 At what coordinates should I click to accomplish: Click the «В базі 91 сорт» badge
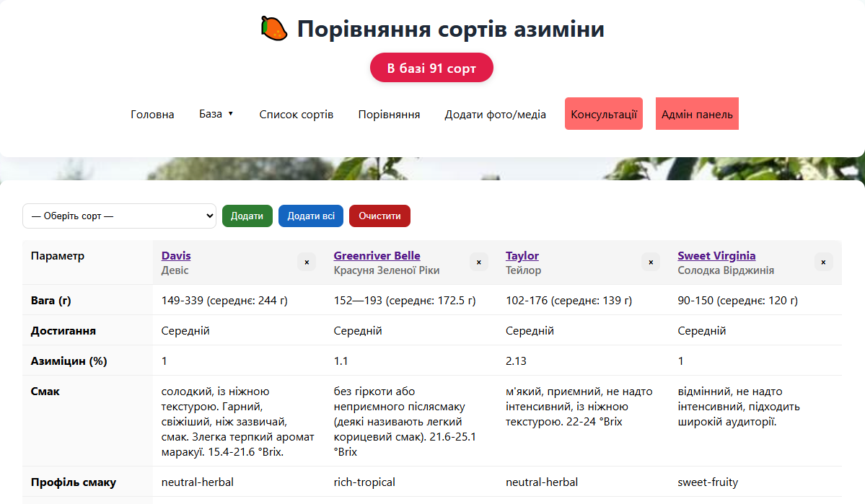click(431, 68)
